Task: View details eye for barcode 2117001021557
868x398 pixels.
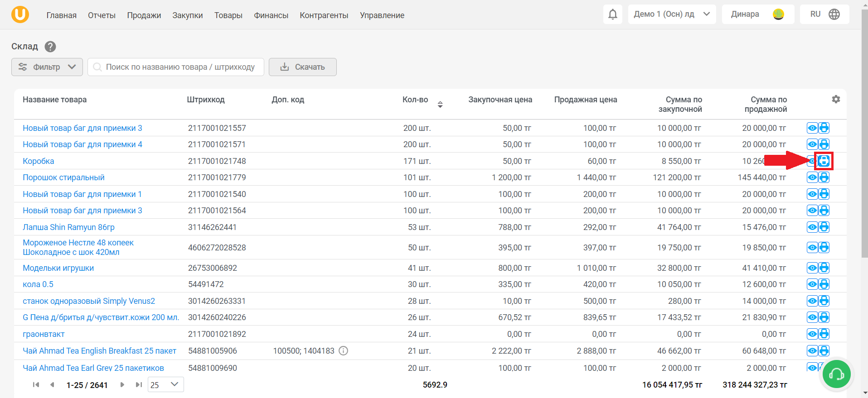Action: click(x=812, y=128)
